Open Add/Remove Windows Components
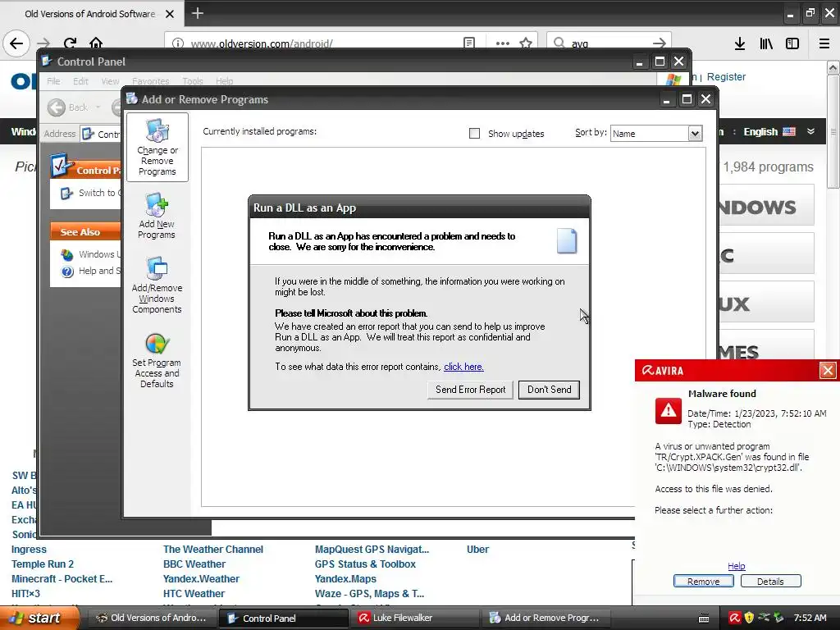Image resolution: width=840 pixels, height=630 pixels. (x=157, y=285)
